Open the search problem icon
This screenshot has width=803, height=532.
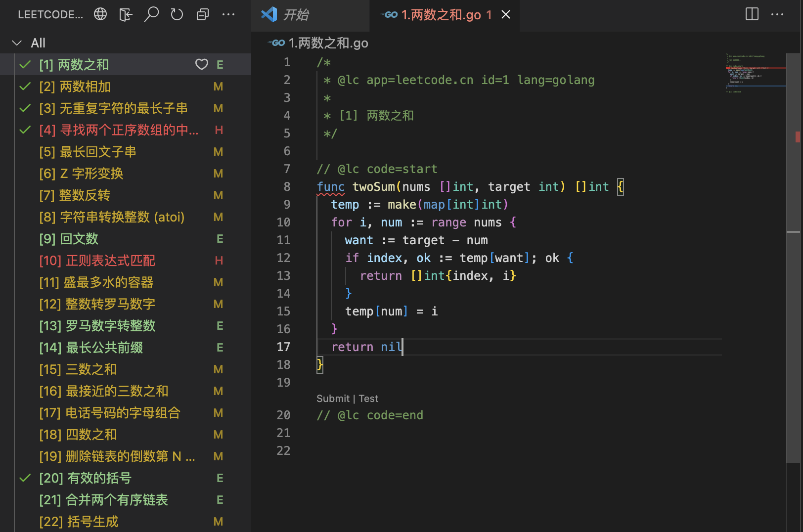click(x=152, y=14)
